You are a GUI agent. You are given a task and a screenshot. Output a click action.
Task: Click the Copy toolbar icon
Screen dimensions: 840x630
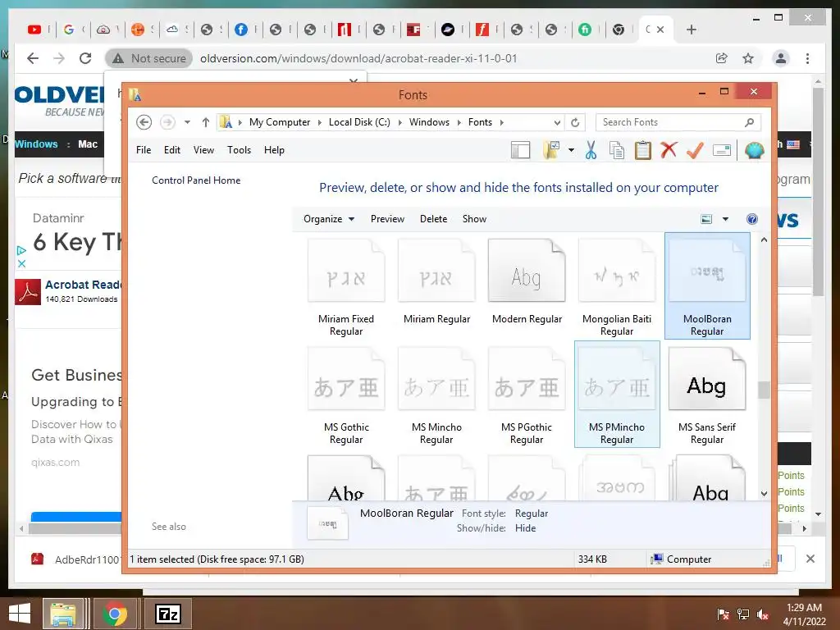[x=617, y=151]
